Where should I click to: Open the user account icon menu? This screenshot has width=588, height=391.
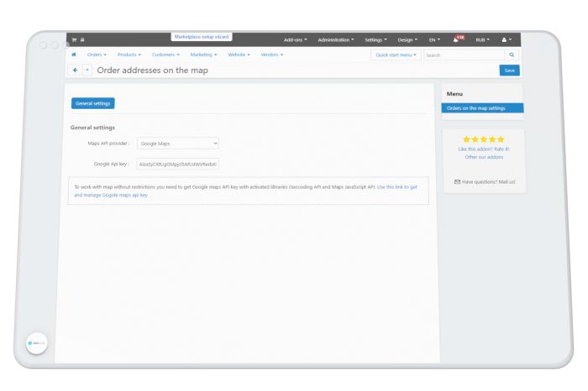coord(507,39)
